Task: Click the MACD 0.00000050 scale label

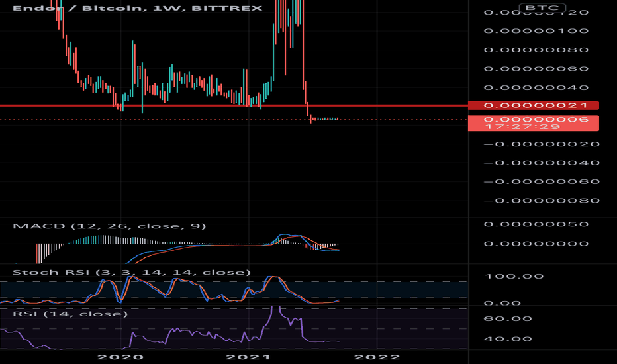Action: tap(536, 224)
